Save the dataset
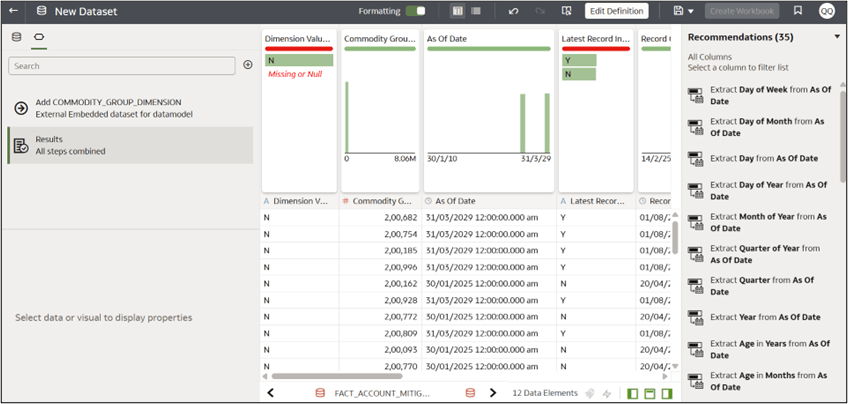 [x=679, y=11]
